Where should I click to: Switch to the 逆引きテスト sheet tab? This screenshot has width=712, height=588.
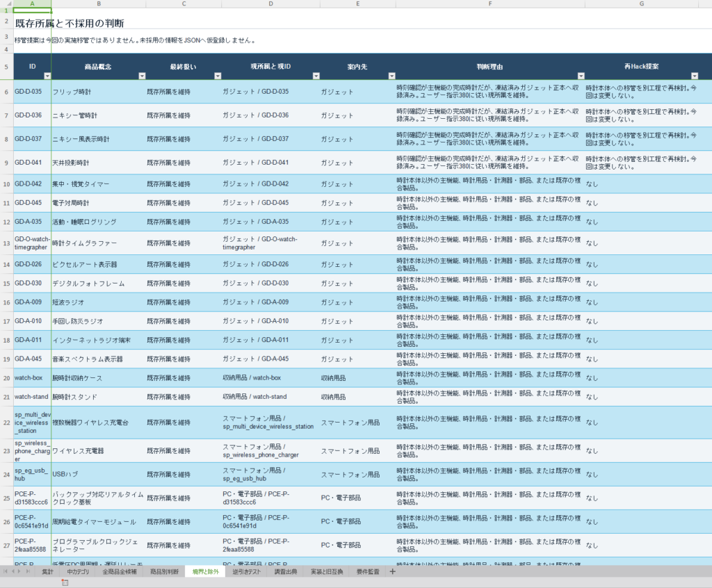[x=247, y=571]
